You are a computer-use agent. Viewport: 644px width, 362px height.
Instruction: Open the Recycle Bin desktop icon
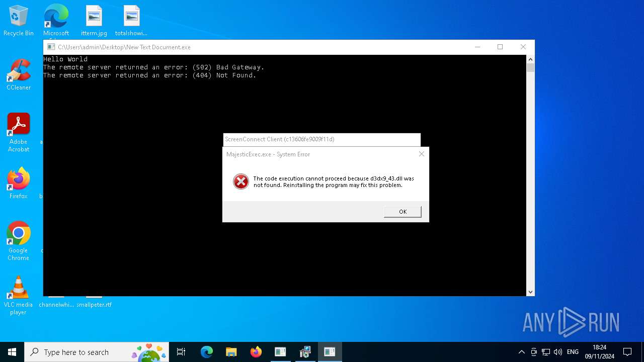coord(19,21)
